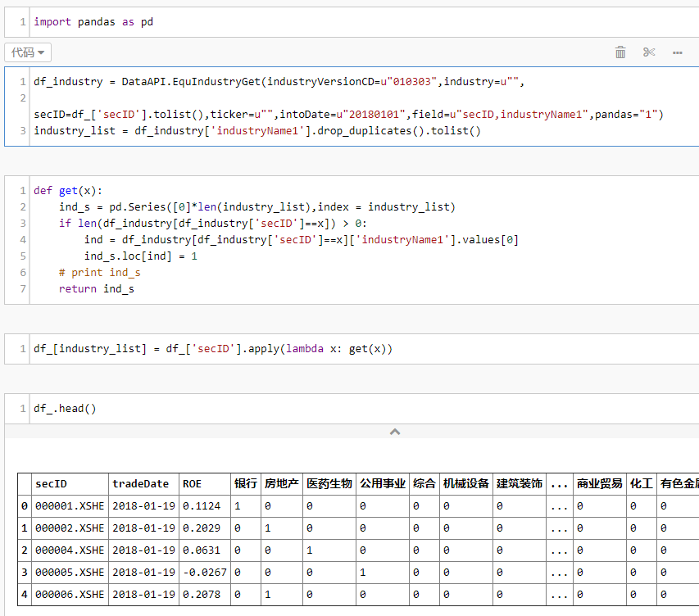Click the 医药生物 column header
Image resolution: width=699 pixels, height=616 pixels.
click(x=329, y=484)
